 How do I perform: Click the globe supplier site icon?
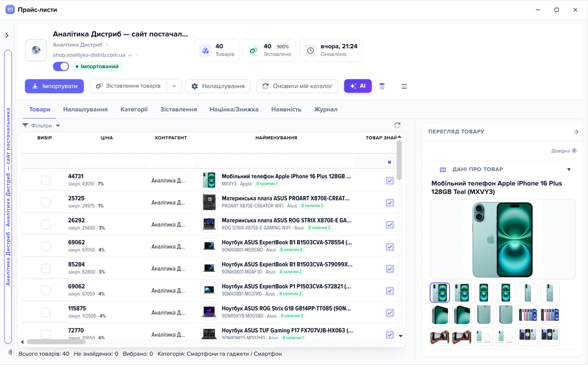coord(36,50)
